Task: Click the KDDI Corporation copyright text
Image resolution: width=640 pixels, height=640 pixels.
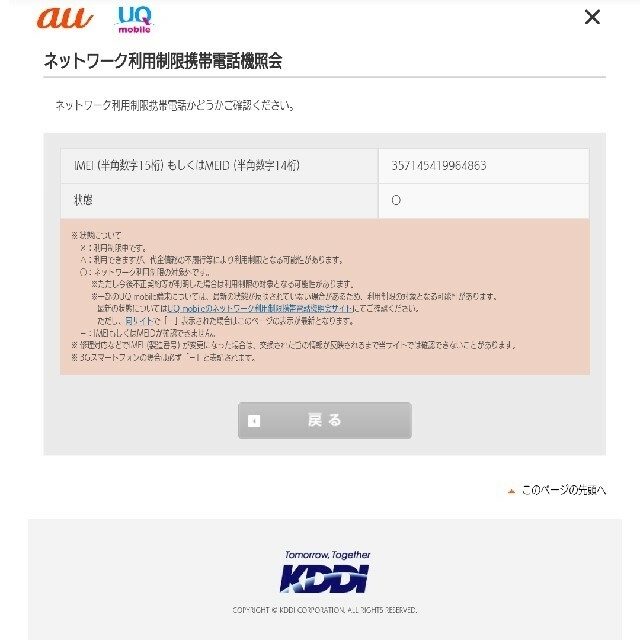Action: tap(324, 610)
